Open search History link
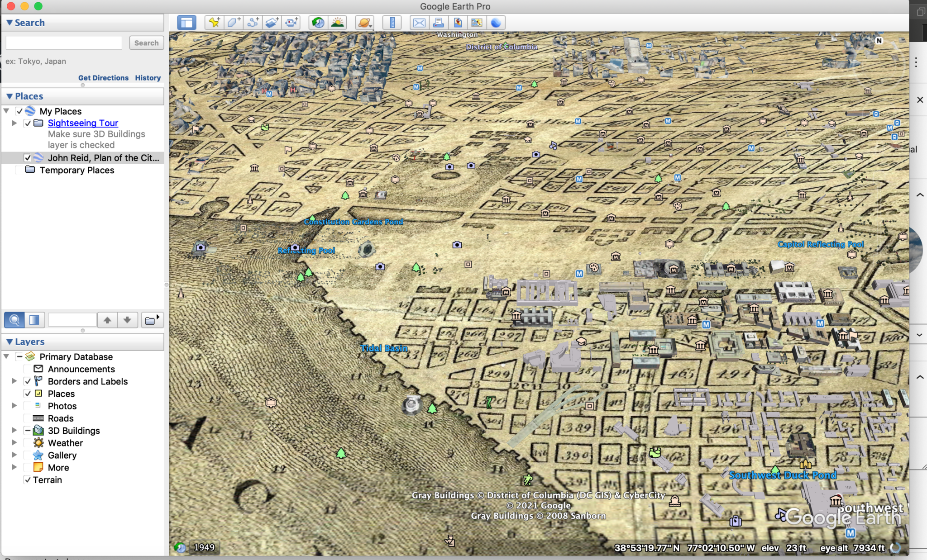 (148, 78)
